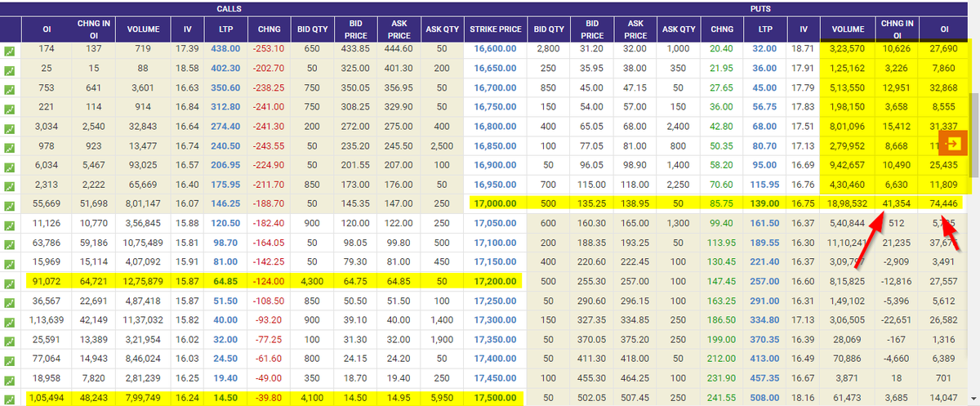Click the call LTP value 274.40

pos(225,127)
